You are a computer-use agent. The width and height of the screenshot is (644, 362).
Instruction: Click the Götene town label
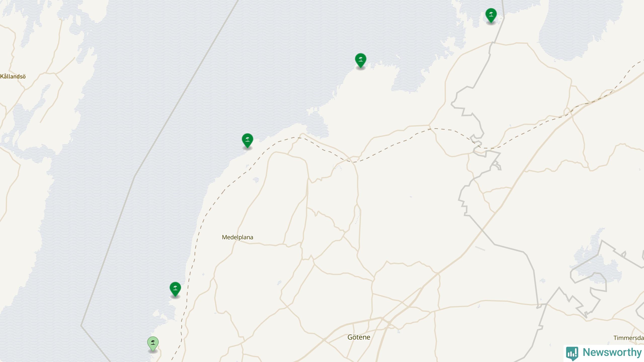coord(359,337)
